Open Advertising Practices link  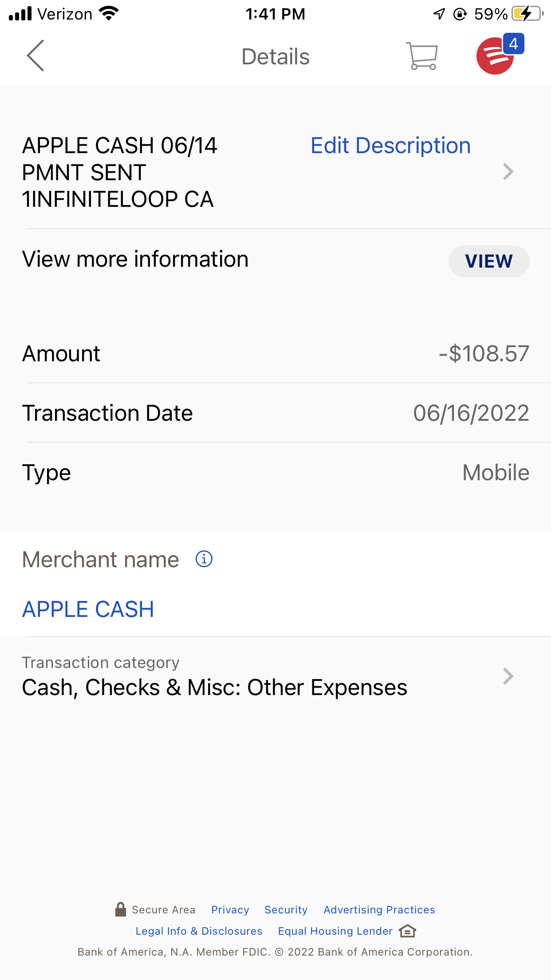tap(379, 910)
